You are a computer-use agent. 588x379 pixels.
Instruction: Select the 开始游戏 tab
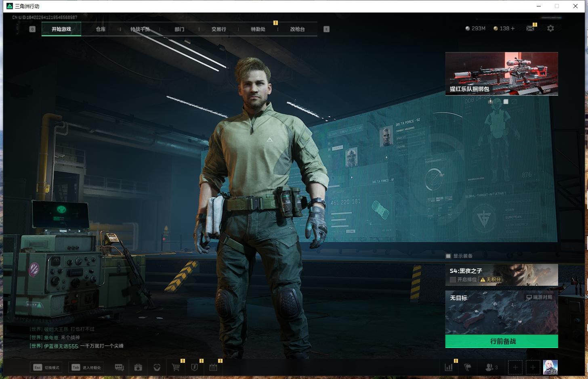click(61, 29)
